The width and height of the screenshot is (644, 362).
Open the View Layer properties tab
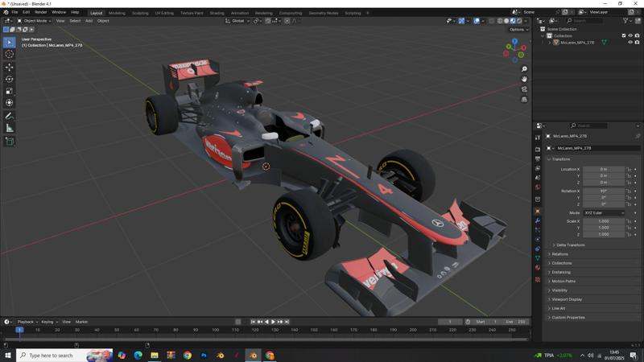[x=538, y=168]
